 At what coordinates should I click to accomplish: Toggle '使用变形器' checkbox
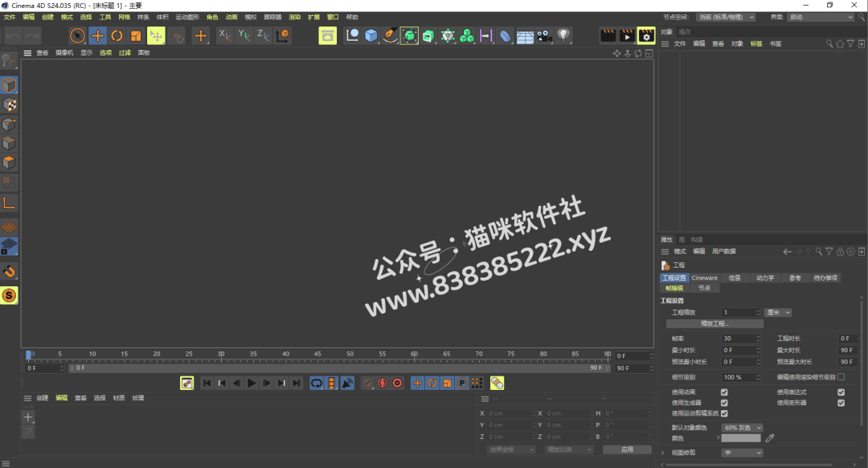point(841,403)
